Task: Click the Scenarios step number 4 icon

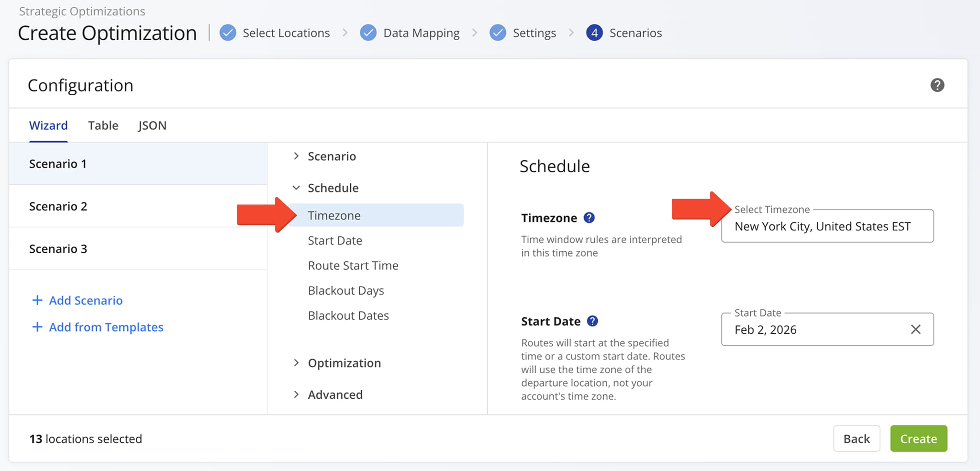Action: click(594, 33)
